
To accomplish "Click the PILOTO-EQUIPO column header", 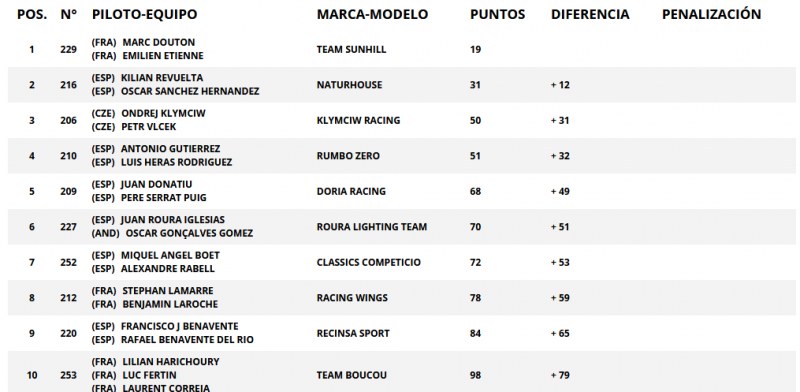I will click(x=144, y=14).
